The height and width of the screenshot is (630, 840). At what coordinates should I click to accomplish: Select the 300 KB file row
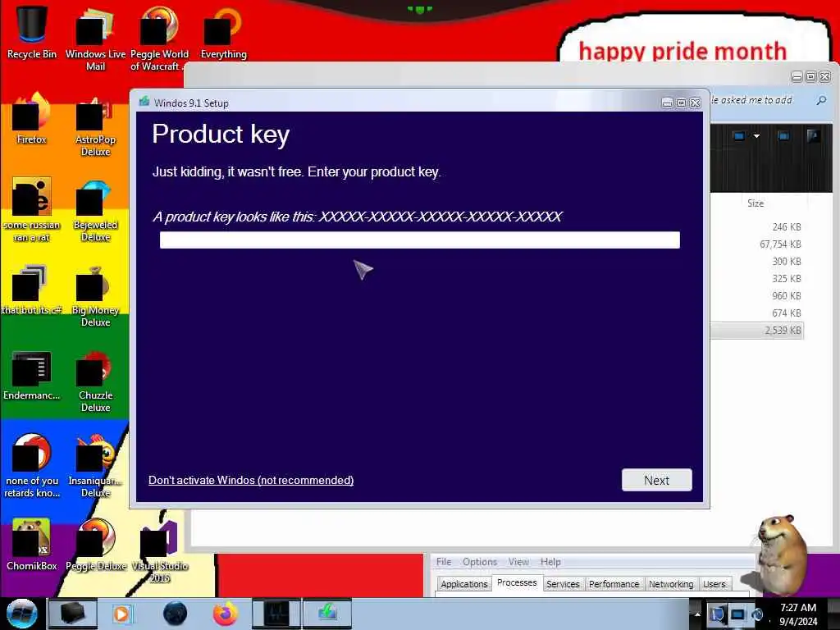[x=757, y=262]
